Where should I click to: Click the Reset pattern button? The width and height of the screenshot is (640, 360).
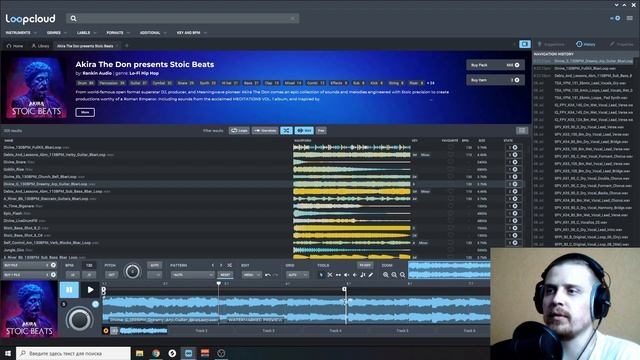(x=225, y=275)
